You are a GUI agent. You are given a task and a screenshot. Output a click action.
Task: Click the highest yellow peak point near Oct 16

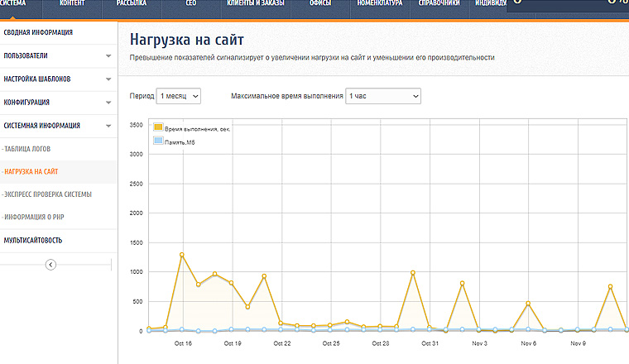click(x=181, y=255)
